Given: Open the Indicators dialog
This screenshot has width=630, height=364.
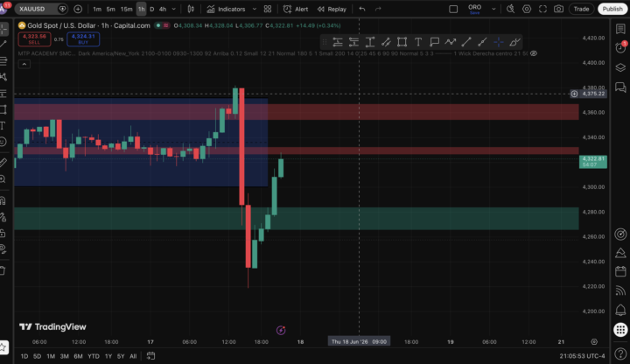Looking at the screenshot, I should pos(226,9).
